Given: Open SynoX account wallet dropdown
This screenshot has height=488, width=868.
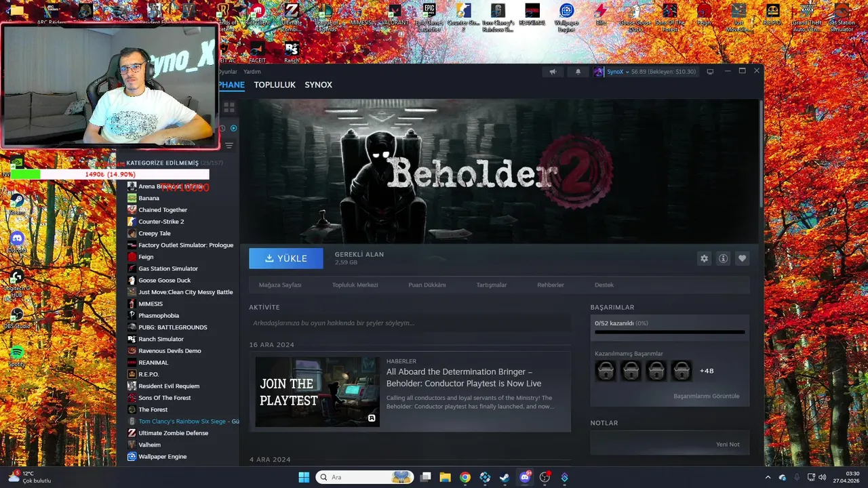Looking at the screenshot, I should [x=646, y=72].
